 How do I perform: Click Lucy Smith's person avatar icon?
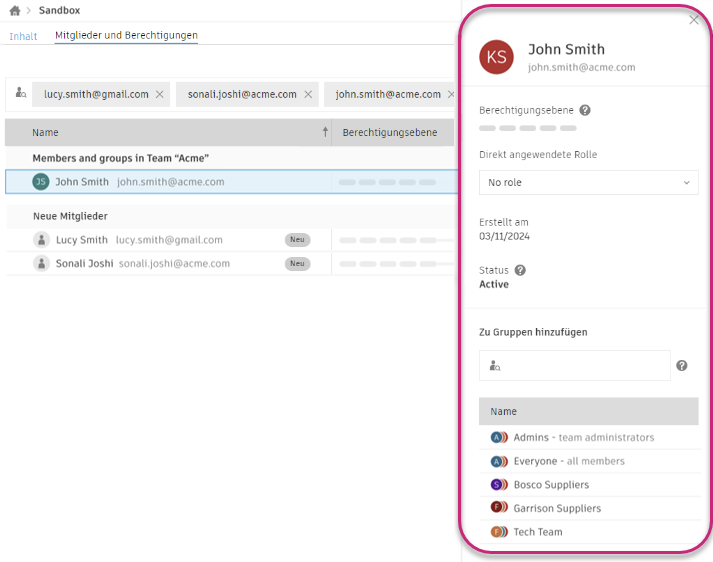41,240
